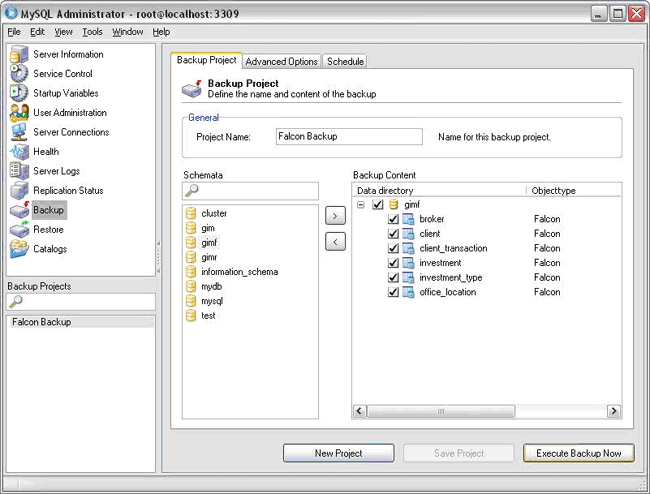The width and height of the screenshot is (650, 494).
Task: Click the scrollbar left arrow
Action: coord(359,411)
